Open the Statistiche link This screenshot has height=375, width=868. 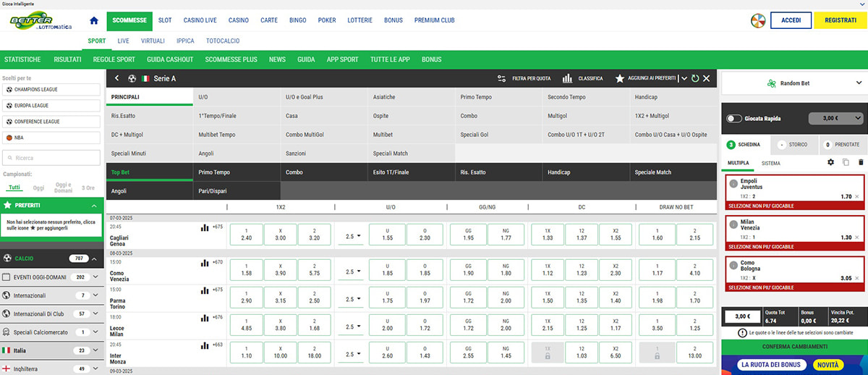tap(22, 59)
